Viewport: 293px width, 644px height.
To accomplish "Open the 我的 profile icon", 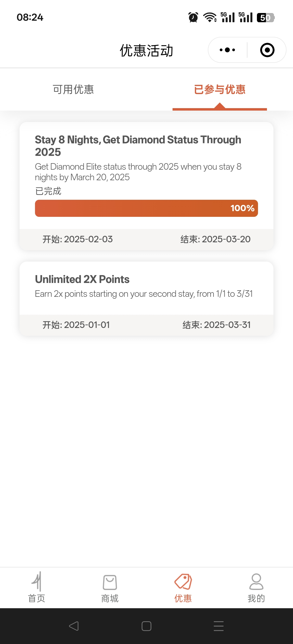I will [x=256, y=582].
